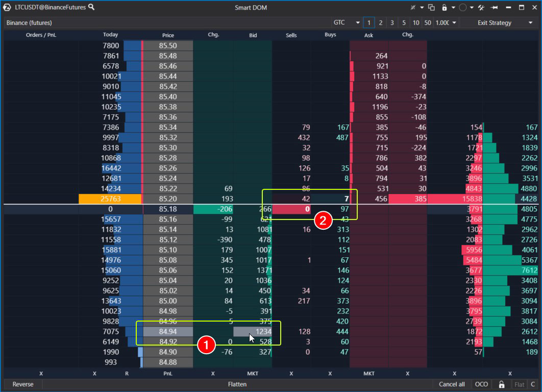Click the Orders / PnL column header
Image resolution: width=542 pixels, height=392 pixels.
[x=41, y=35]
